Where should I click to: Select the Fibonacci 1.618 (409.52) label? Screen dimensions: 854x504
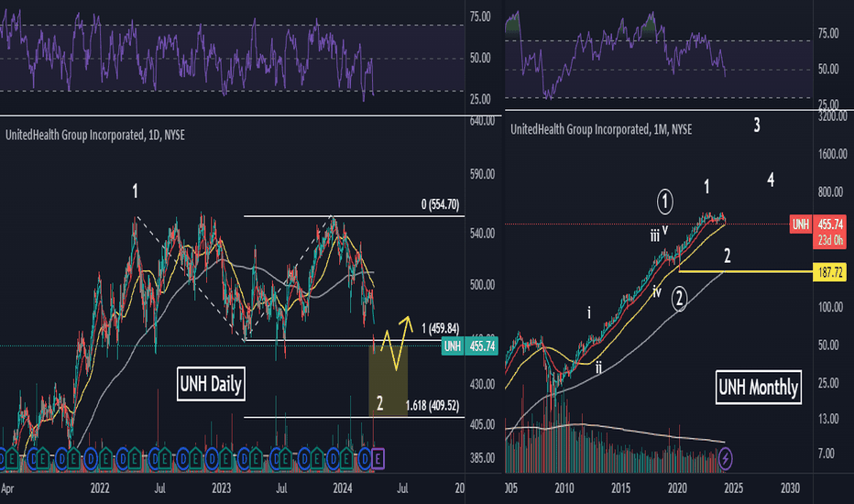click(432, 405)
